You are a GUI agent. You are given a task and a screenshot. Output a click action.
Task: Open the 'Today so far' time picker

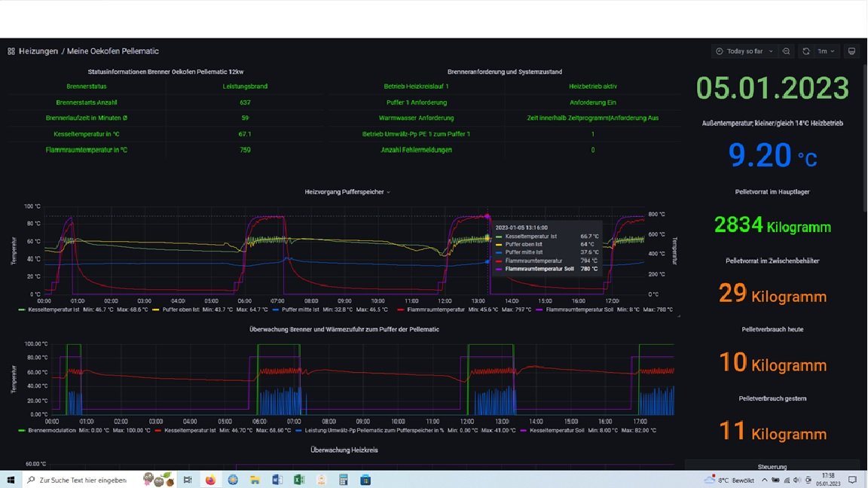pos(744,51)
